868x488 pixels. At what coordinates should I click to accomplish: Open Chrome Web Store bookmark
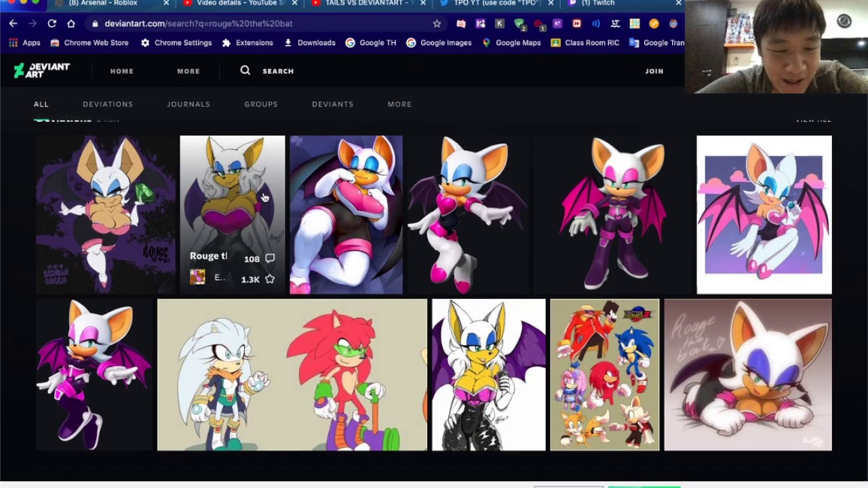coord(90,43)
